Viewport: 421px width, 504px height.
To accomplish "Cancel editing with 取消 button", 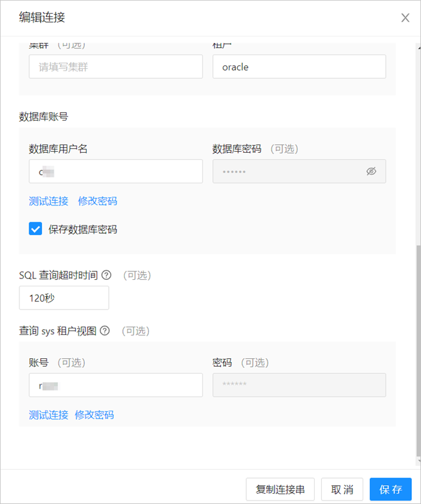I will [x=341, y=489].
